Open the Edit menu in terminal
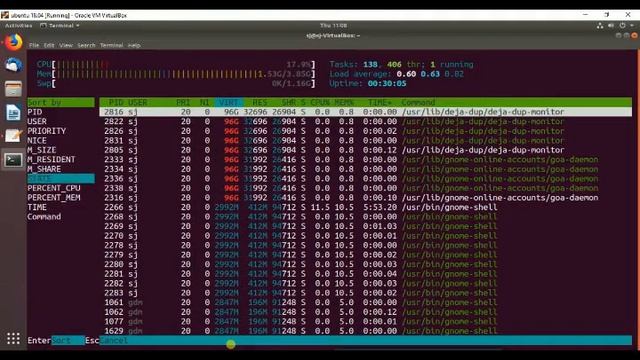This screenshot has height=360, width=640. pyautogui.click(x=49, y=45)
